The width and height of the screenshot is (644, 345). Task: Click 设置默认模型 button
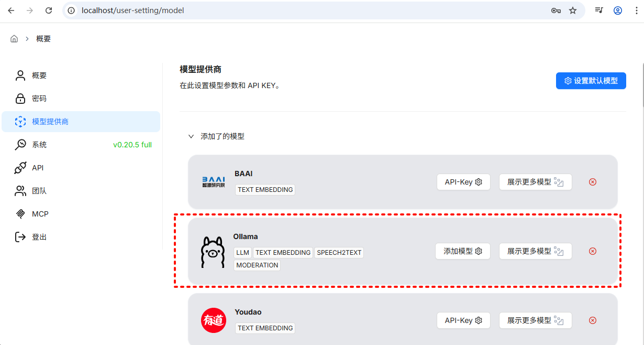click(x=591, y=81)
